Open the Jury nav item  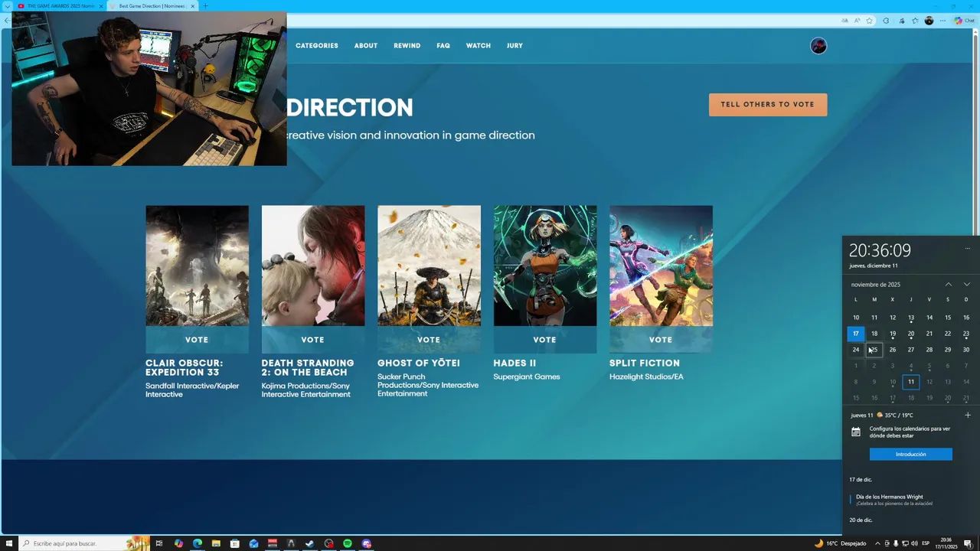[x=514, y=46]
